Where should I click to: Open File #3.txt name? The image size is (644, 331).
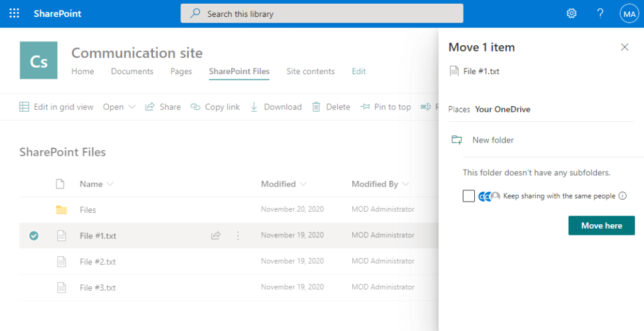97,288
